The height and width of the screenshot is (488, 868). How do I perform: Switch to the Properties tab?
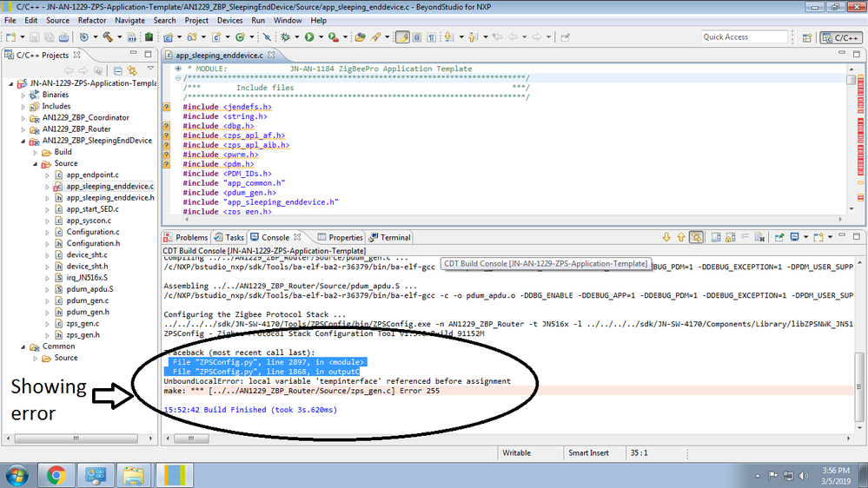[341, 237]
